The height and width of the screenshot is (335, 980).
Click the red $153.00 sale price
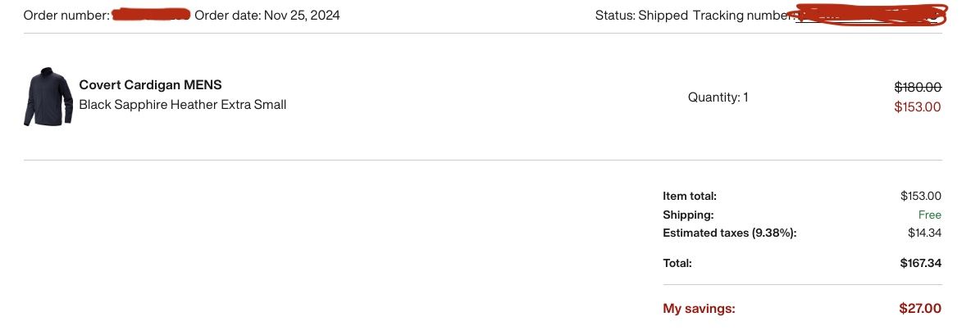(917, 106)
